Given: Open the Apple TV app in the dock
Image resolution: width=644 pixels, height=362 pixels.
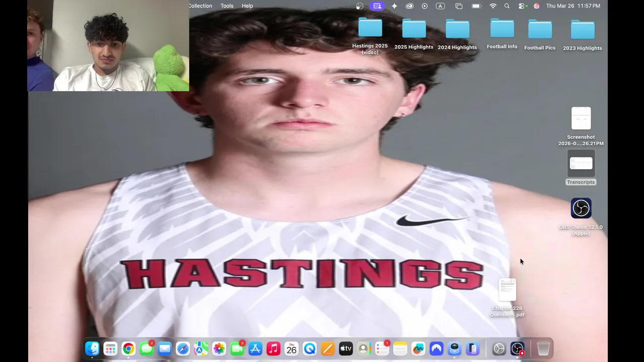Looking at the screenshot, I should (346, 348).
